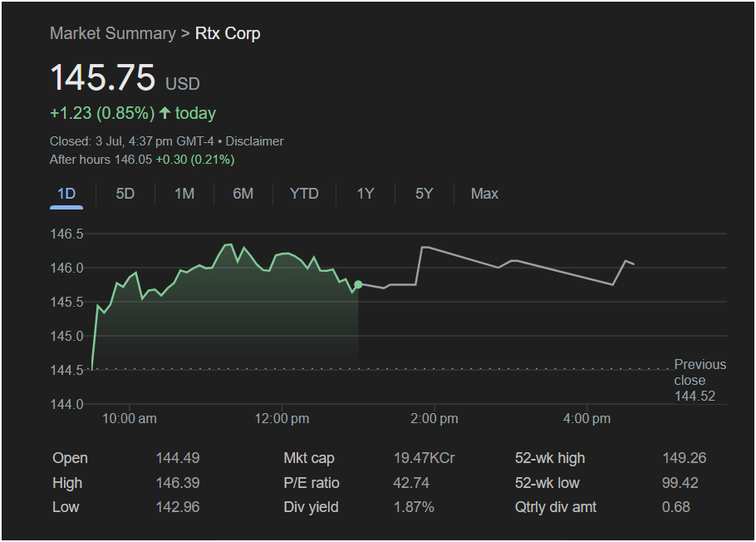The height and width of the screenshot is (542, 756).
Task: Click the after-hours +0.30 (0.21%) change
Action: [x=195, y=160]
